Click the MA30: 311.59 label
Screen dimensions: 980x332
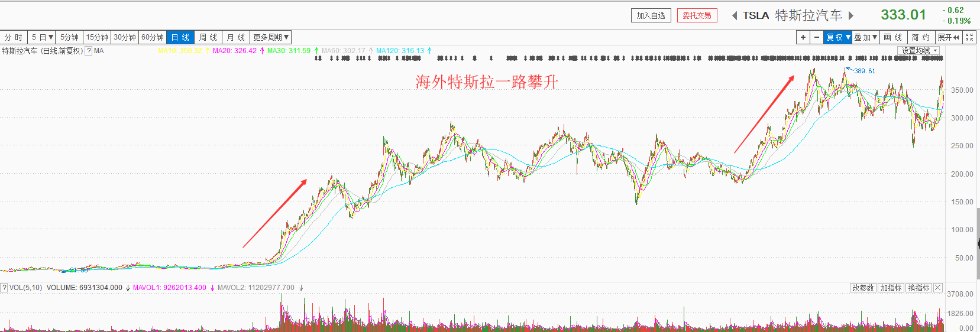click(x=289, y=51)
